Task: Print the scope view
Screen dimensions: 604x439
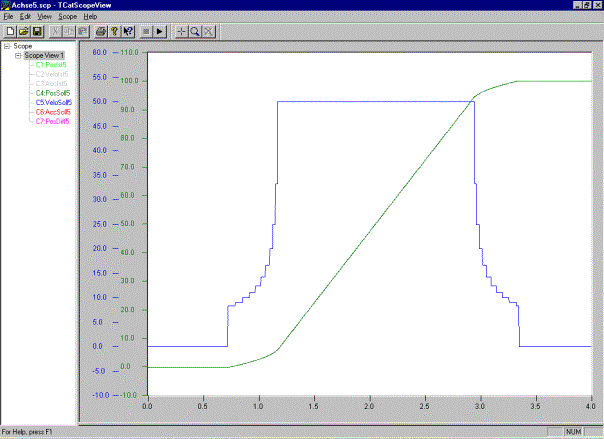Action: coord(101,31)
